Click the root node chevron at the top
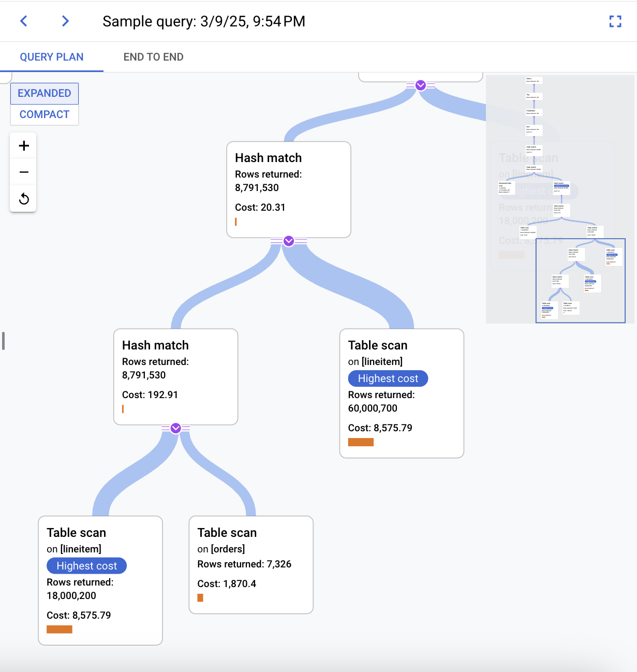The width and height of the screenshot is (637, 672). pos(421,85)
